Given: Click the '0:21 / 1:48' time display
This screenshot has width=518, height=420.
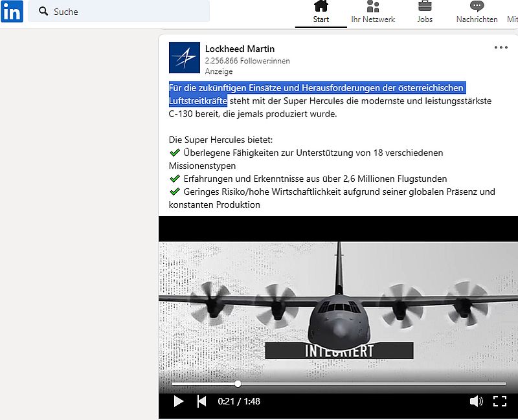Looking at the screenshot, I should point(239,401).
